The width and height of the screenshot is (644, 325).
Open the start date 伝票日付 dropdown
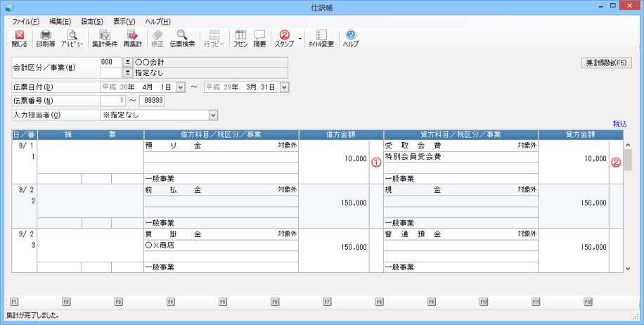tap(180, 87)
